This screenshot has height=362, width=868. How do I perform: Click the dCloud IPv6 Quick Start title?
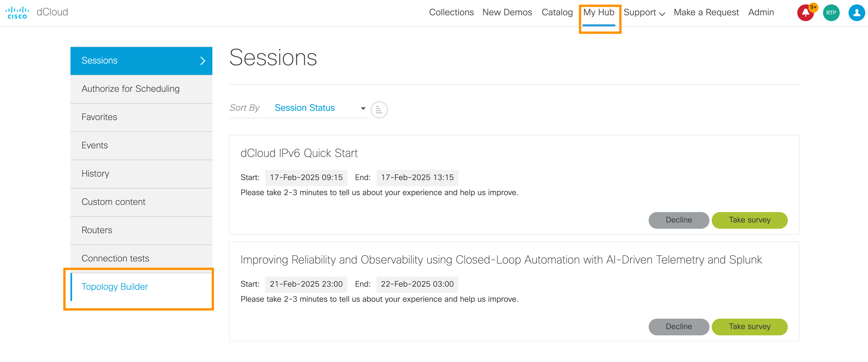click(x=299, y=153)
